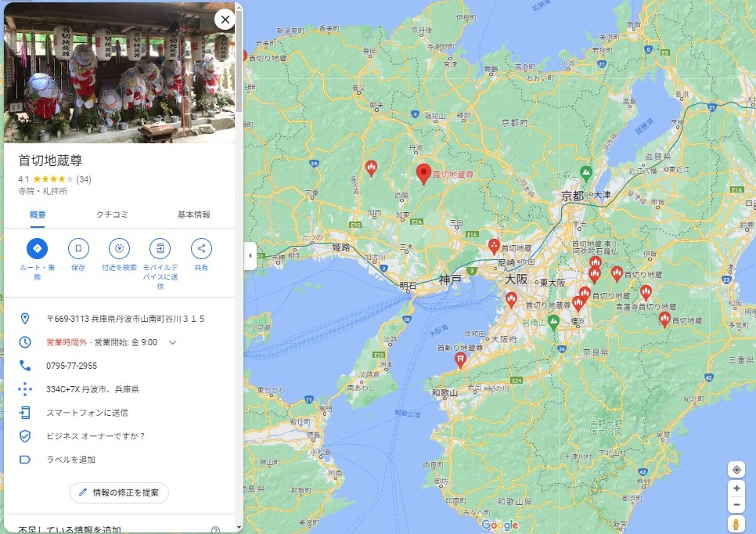
Task: Open the 基本情報 tab
Action: [194, 215]
